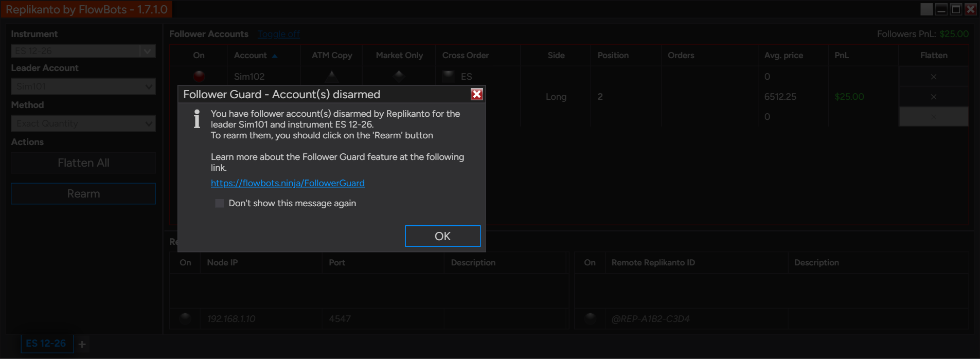
Task: Click the Node IP column header
Action: click(261, 262)
